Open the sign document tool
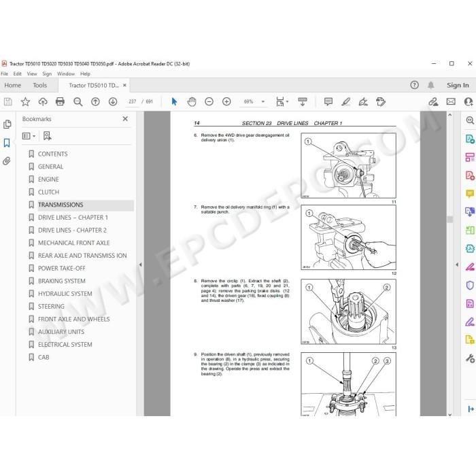Viewport: 476px width, 476px height. (363, 101)
